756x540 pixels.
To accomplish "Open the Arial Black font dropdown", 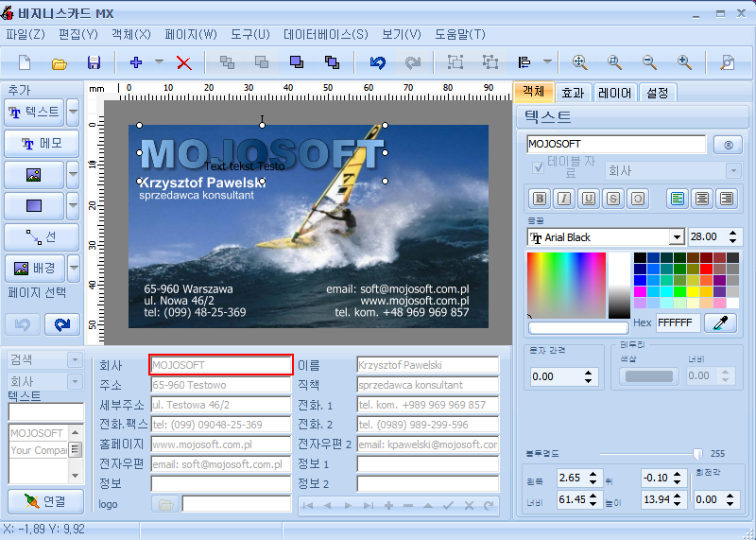I will click(x=677, y=237).
